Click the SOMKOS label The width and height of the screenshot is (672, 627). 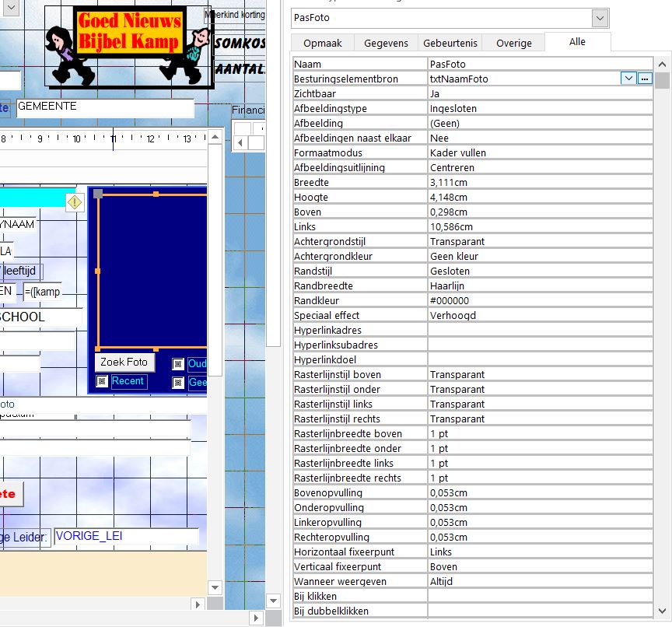pyautogui.click(x=240, y=44)
